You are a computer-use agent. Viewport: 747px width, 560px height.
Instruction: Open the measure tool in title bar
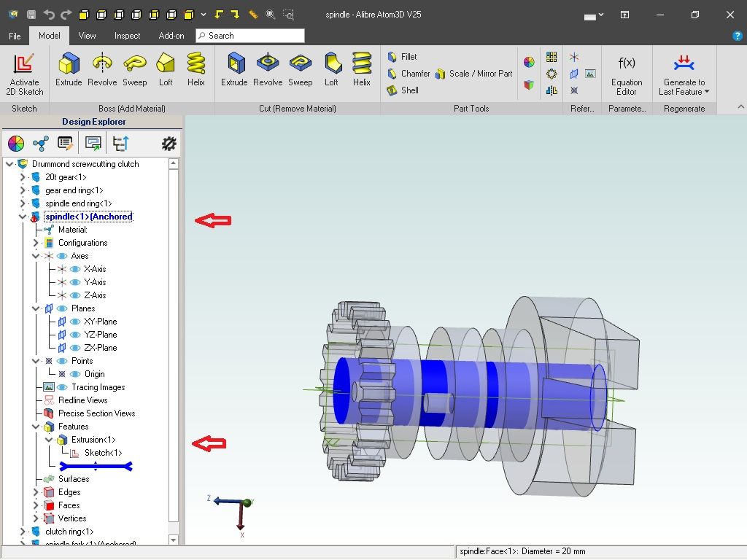coord(253,15)
